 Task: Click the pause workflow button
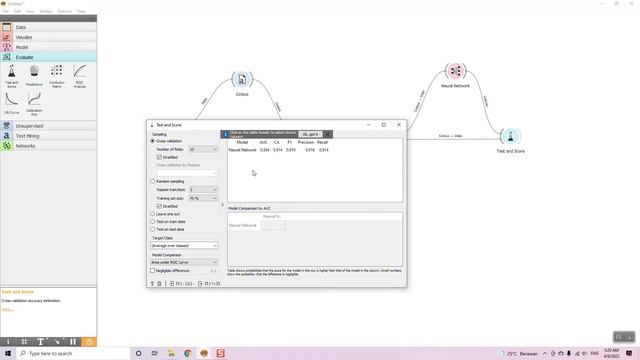(73, 342)
